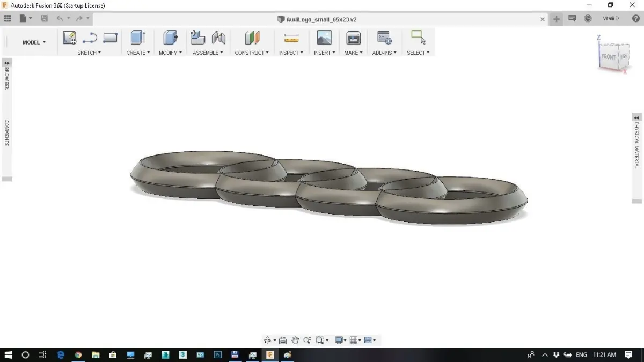Screen dimensions: 644x362
Task: Show hidden system tray icons
Action: pyautogui.click(x=545, y=354)
